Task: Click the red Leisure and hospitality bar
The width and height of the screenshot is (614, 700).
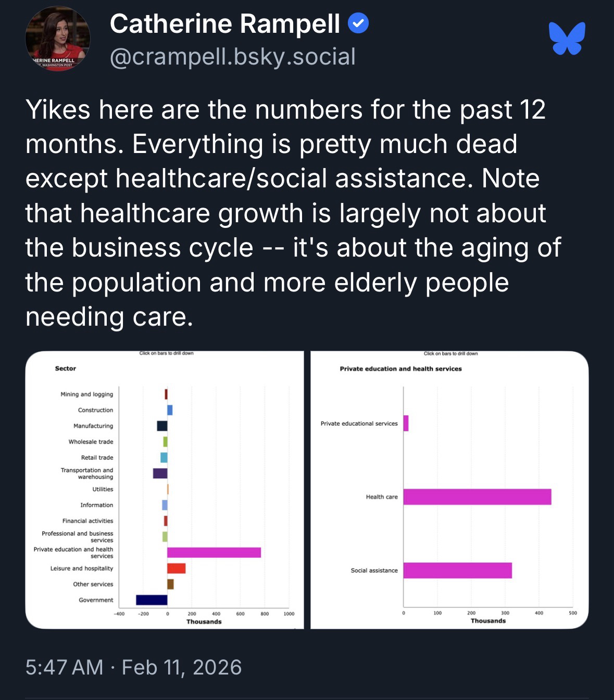Action: (176, 568)
